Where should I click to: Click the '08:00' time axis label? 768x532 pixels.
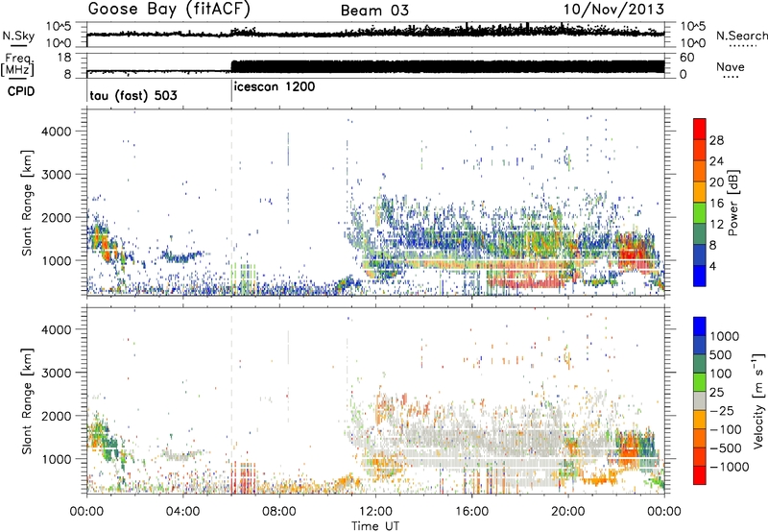(279, 512)
